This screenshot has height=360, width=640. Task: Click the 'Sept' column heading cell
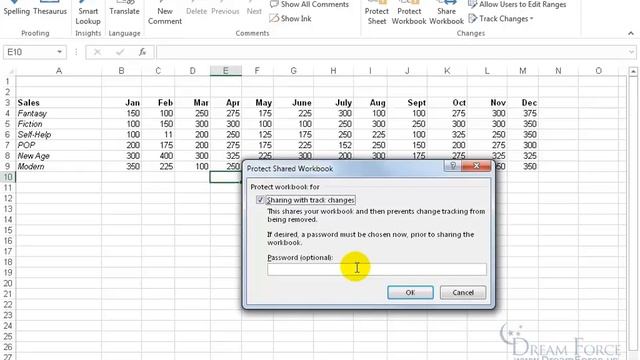pyautogui.click(x=407, y=102)
